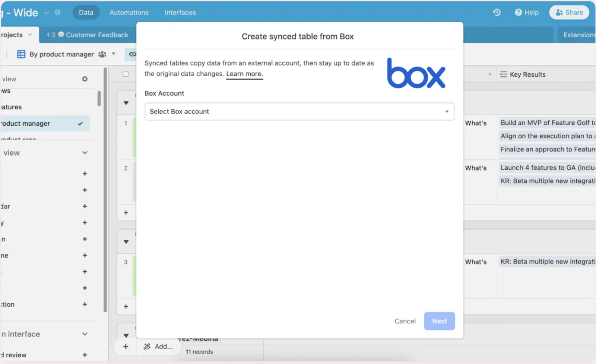Open Help menu

pos(527,12)
